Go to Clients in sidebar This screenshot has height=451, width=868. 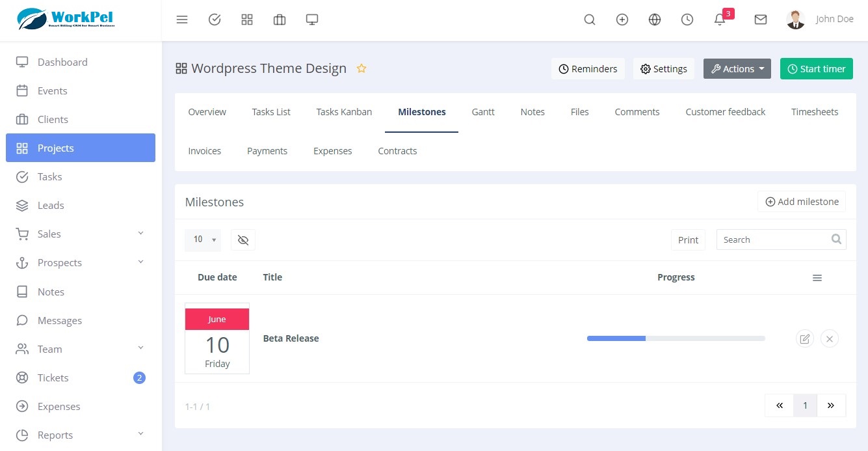point(81,119)
